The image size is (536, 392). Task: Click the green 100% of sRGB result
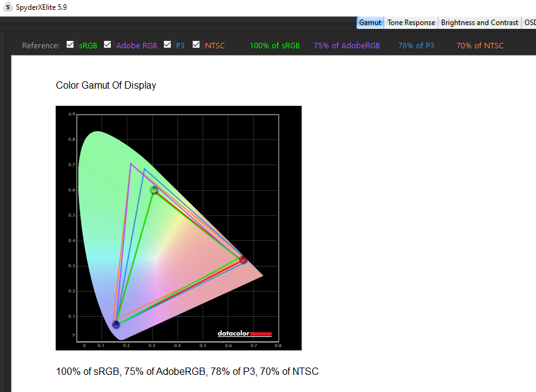tap(275, 45)
